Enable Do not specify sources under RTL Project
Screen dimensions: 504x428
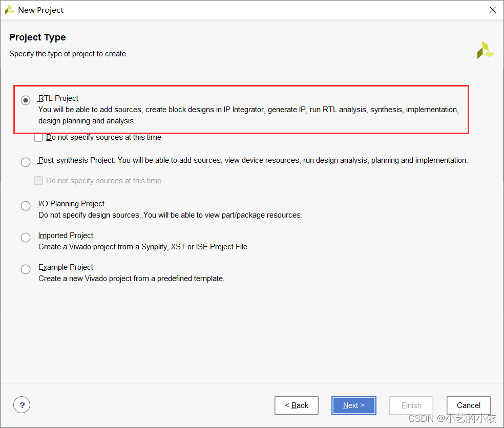38,138
